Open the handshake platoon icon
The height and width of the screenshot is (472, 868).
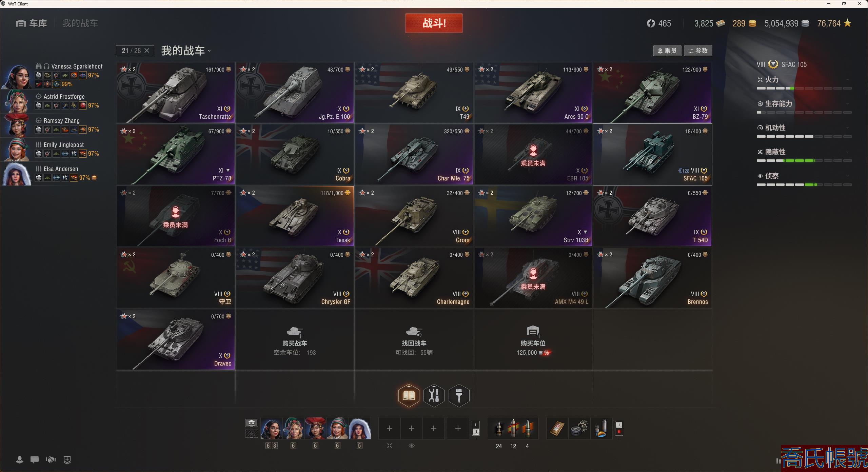coord(51,460)
